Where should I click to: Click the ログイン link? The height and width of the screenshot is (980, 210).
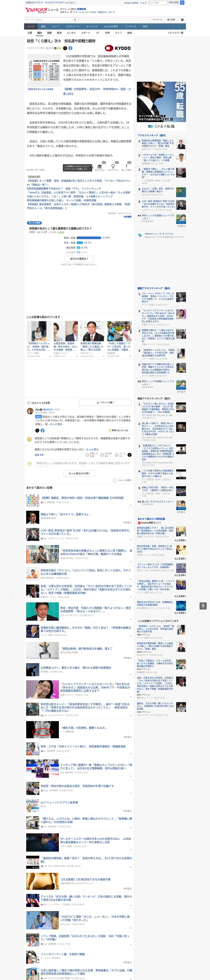tap(64, 12)
